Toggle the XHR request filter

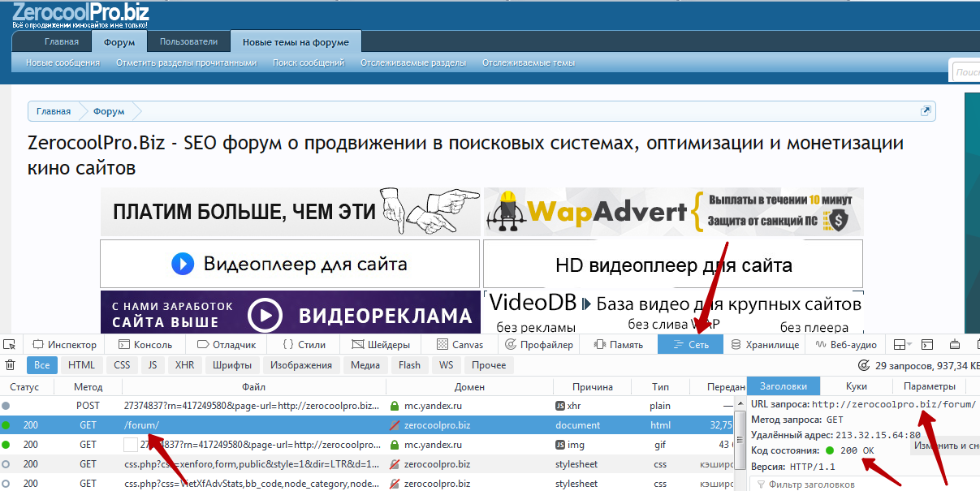coord(185,365)
